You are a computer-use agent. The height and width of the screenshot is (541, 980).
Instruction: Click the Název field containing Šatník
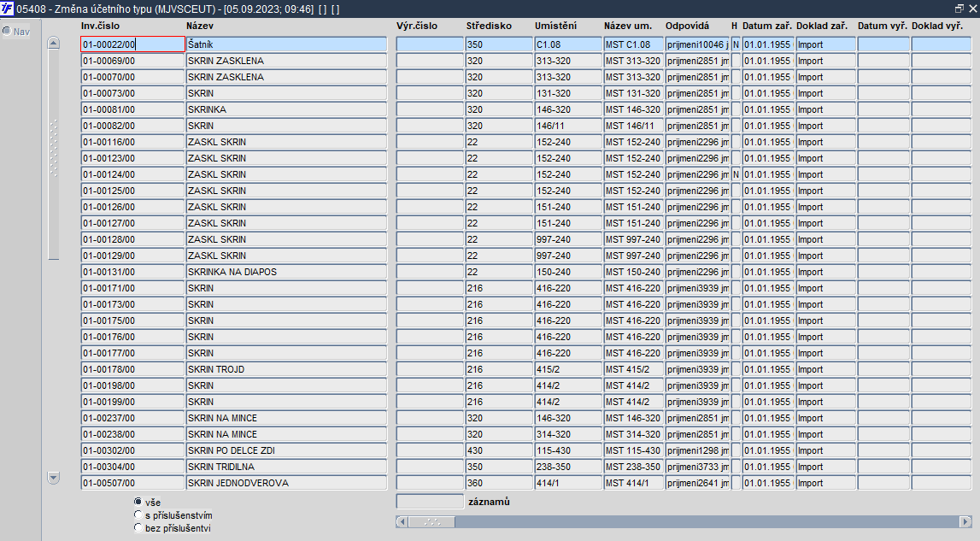(x=287, y=44)
